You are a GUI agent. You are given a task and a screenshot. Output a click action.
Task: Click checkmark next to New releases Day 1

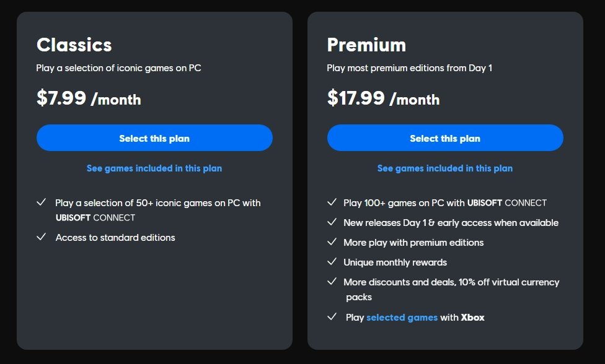pos(332,222)
